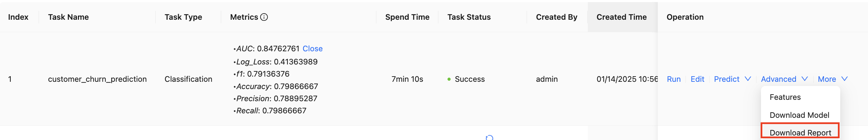Select Features from the dropdown menu

click(x=785, y=97)
